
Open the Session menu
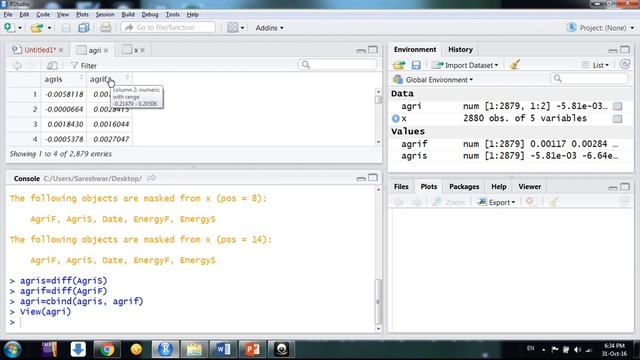(x=105, y=14)
